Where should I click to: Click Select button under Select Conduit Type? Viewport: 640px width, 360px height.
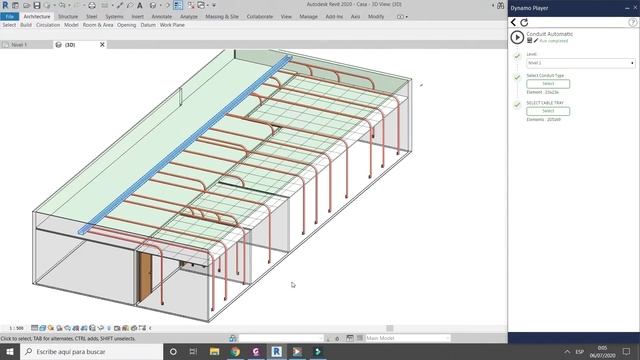(548, 84)
